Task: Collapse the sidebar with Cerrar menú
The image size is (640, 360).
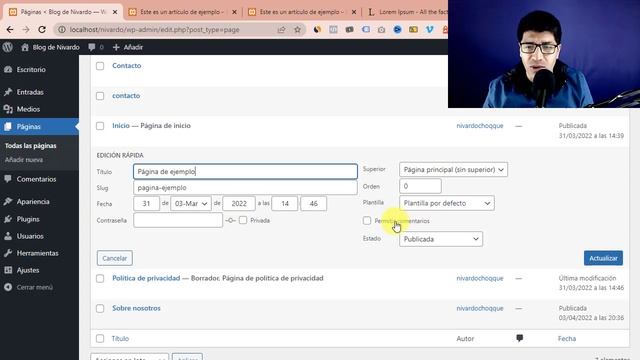Action: tap(34, 287)
